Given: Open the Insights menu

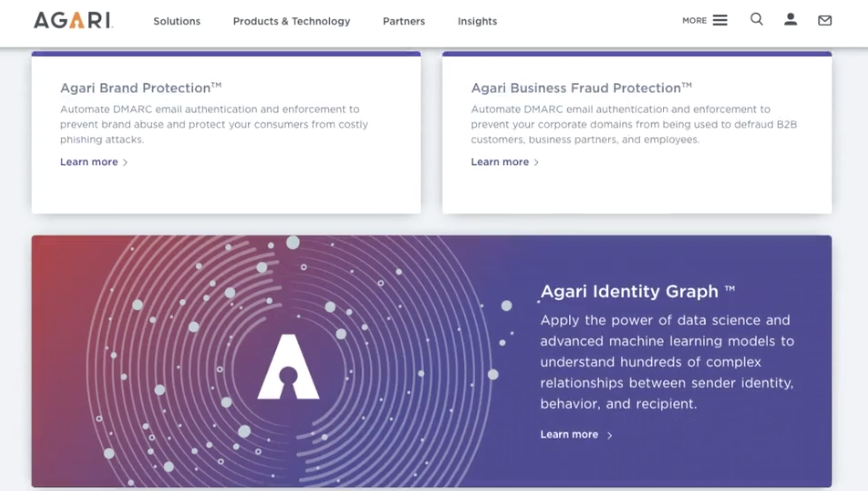Looking at the screenshot, I should 477,21.
